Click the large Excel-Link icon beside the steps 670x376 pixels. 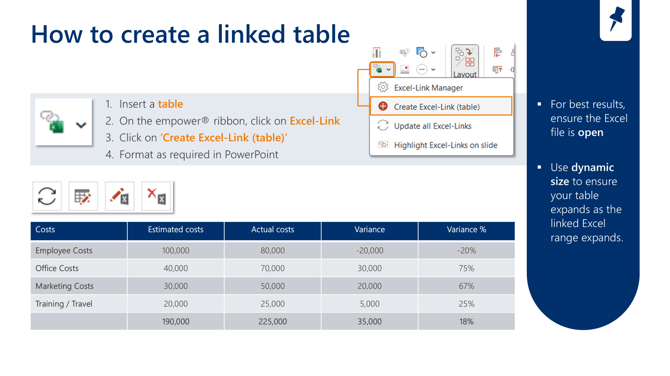(x=52, y=122)
